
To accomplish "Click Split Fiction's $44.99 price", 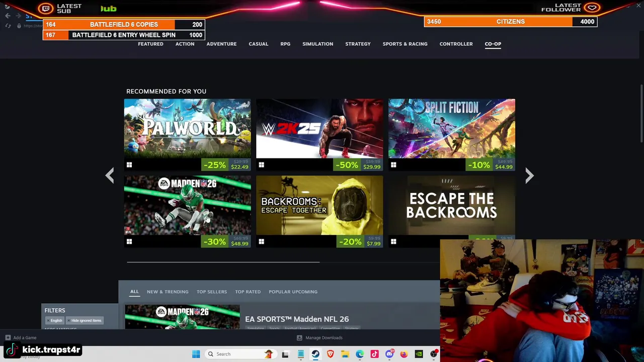I will coord(504,167).
